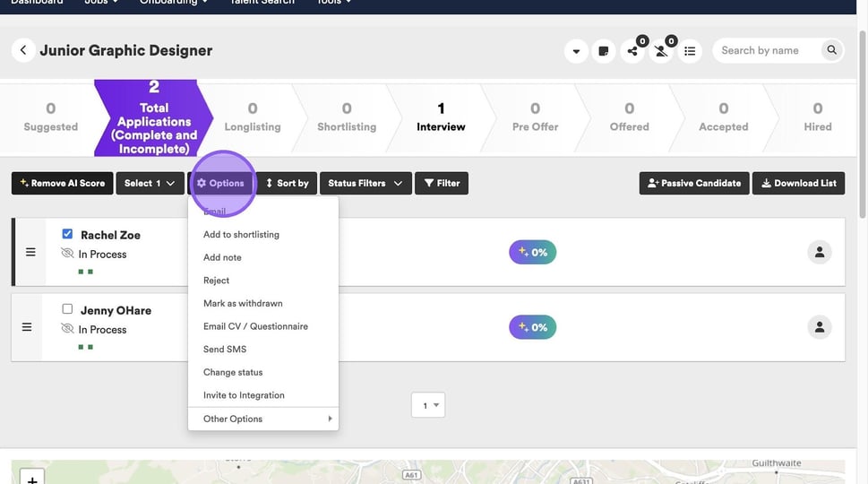Click the Download List button

[x=798, y=183]
